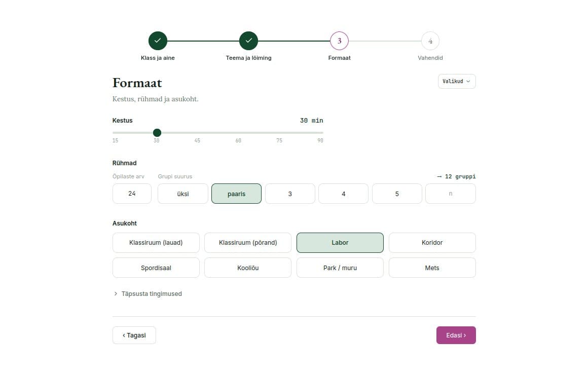Select location Klassiruum (põrand)
The width and height of the screenshot is (588, 375).
(x=248, y=243)
